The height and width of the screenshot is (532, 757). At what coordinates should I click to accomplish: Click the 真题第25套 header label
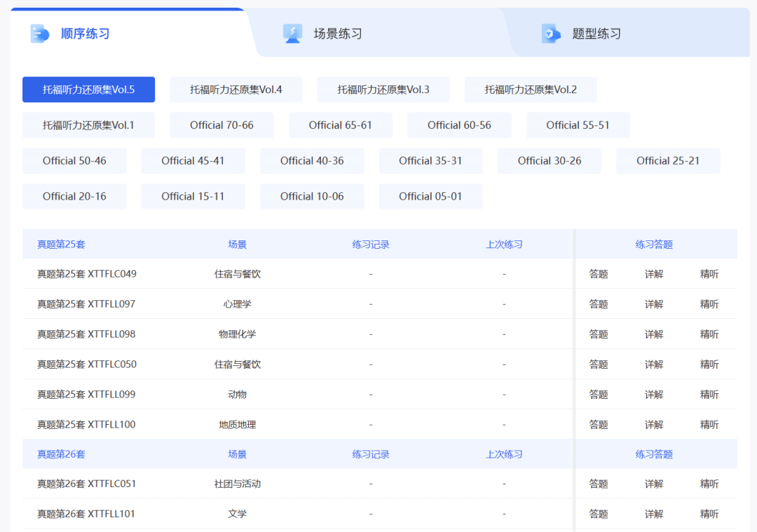click(61, 245)
